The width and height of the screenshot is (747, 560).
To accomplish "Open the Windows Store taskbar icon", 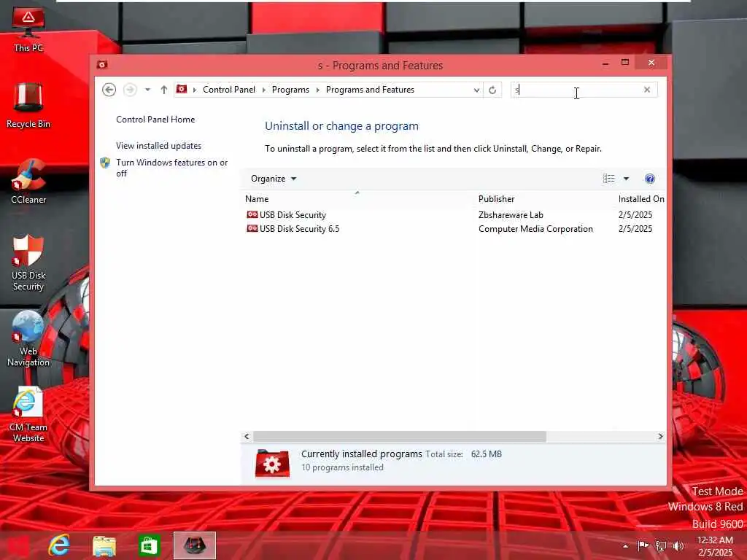I will coord(149,545).
